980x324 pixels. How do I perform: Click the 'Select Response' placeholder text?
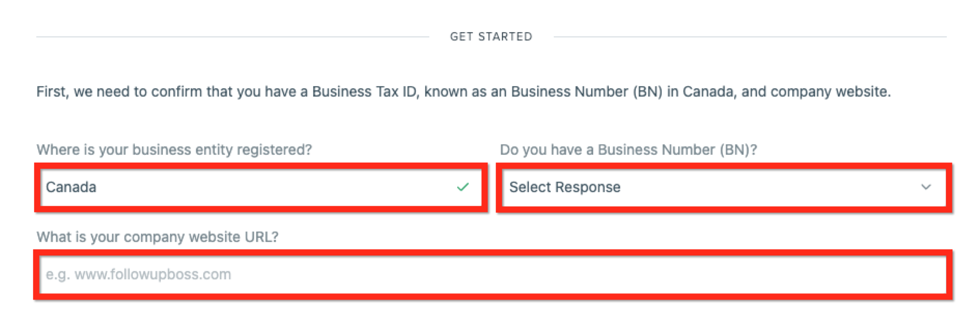565,187
